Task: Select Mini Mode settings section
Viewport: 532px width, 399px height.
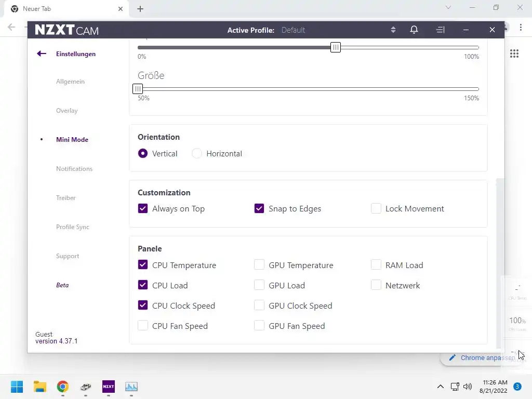Action: tap(72, 139)
